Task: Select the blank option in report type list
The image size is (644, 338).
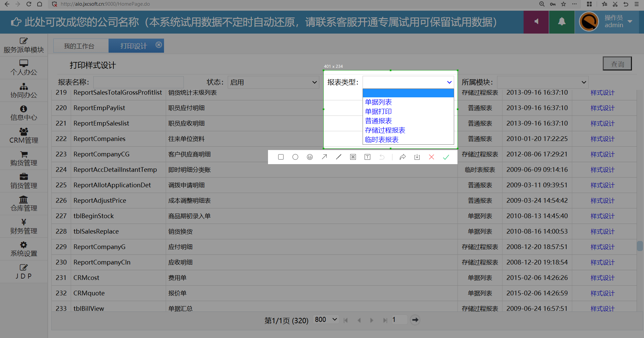Action: tap(408, 93)
